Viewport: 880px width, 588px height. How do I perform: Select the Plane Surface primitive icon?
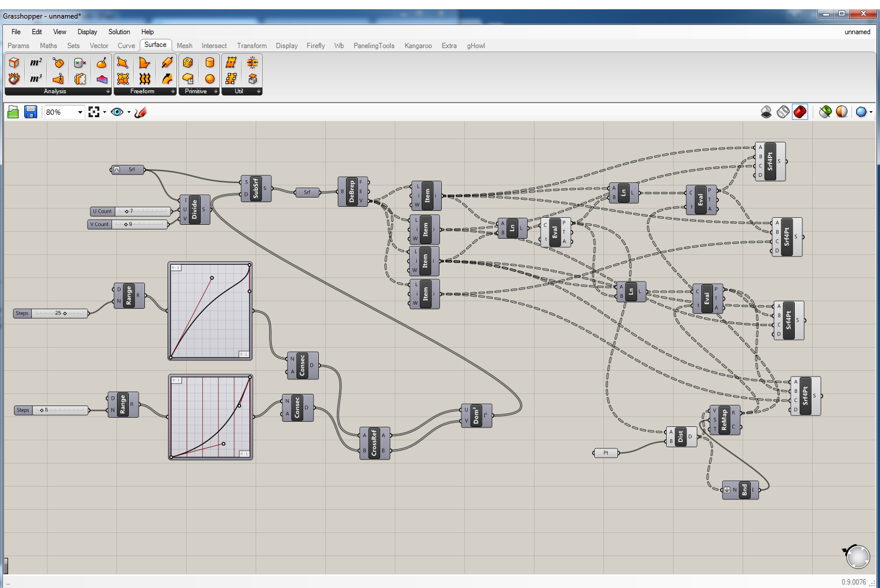188,78
